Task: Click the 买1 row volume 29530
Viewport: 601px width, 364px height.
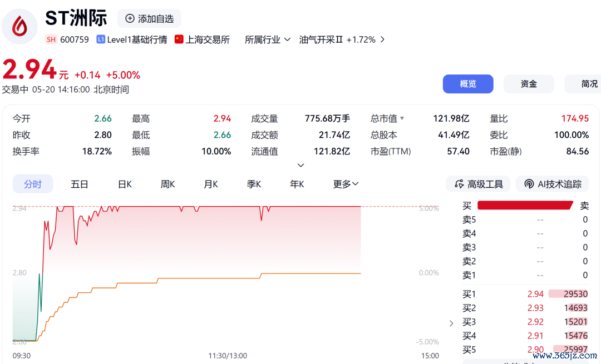Action: [575, 293]
